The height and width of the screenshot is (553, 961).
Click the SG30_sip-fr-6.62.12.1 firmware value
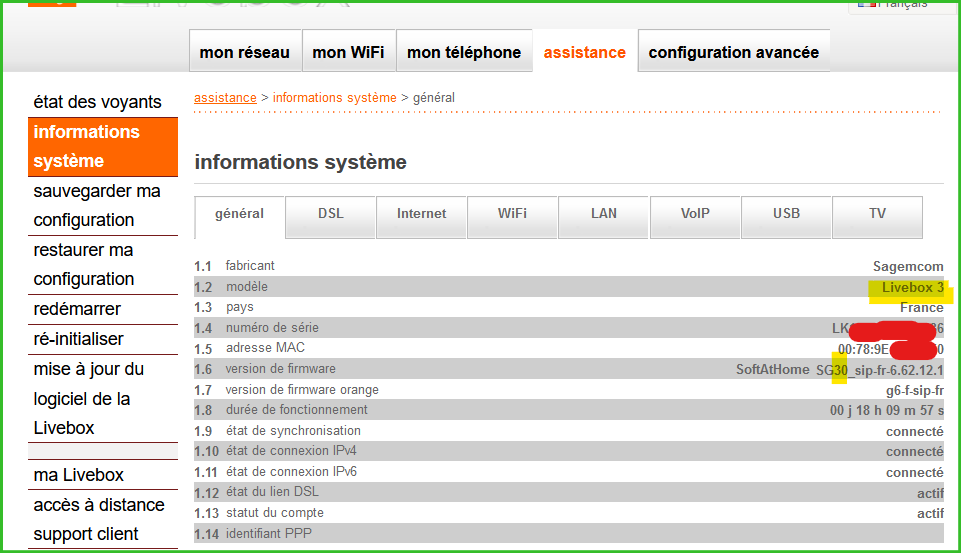point(880,370)
